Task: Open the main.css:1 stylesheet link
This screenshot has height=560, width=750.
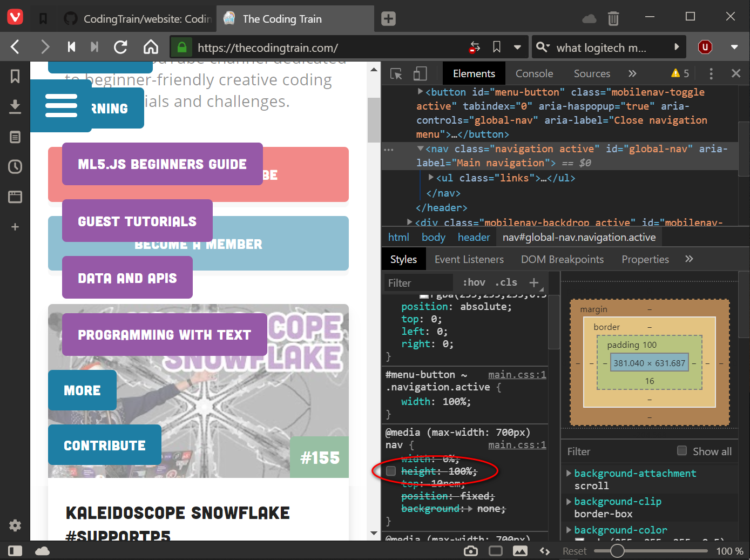Action: tap(517, 375)
